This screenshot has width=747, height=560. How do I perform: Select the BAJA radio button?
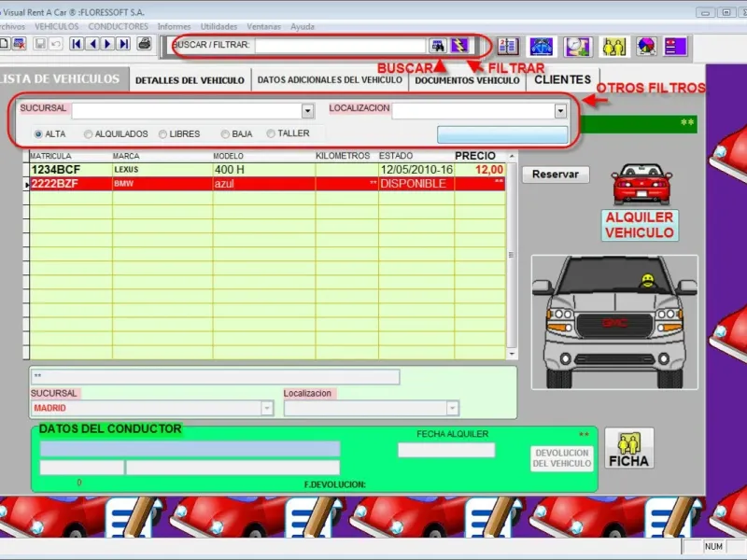click(225, 134)
